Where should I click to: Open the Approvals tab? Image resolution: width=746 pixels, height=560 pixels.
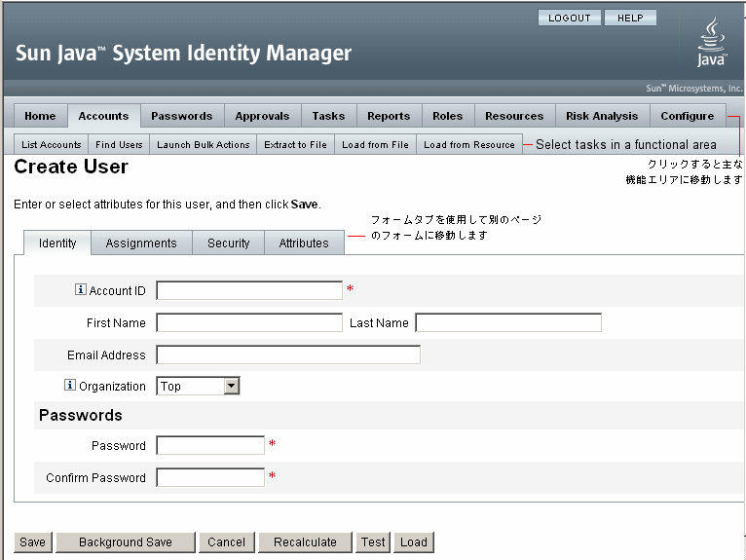coord(262,116)
